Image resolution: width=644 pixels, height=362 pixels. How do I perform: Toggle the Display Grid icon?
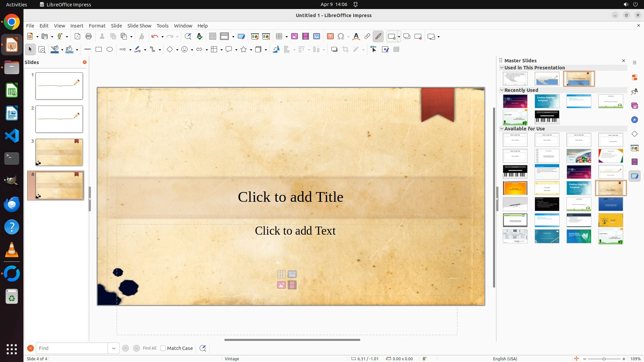tap(213, 37)
